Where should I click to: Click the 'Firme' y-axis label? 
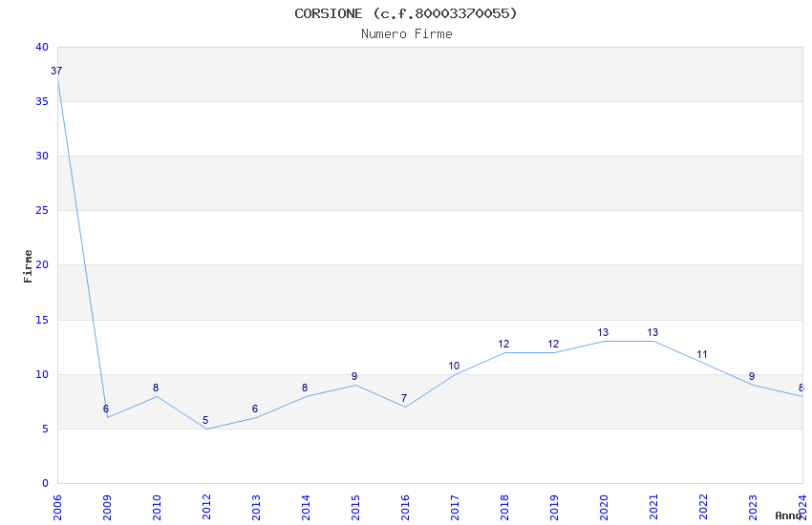pos(28,266)
